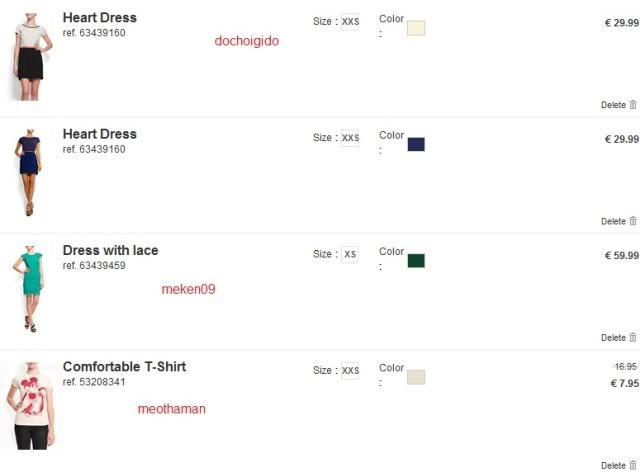The width and height of the screenshot is (640, 472).
Task: Click the first Heart Dress title link
Action: point(99,17)
